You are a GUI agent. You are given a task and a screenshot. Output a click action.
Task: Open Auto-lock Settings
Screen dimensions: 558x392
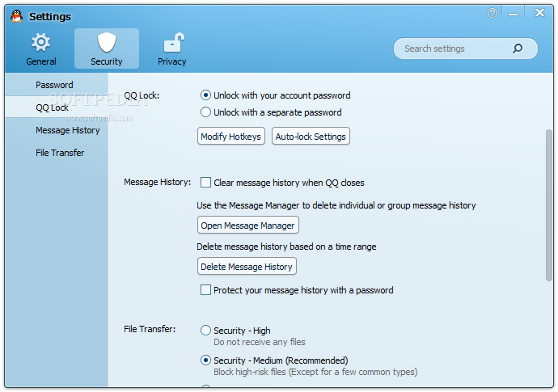point(311,137)
